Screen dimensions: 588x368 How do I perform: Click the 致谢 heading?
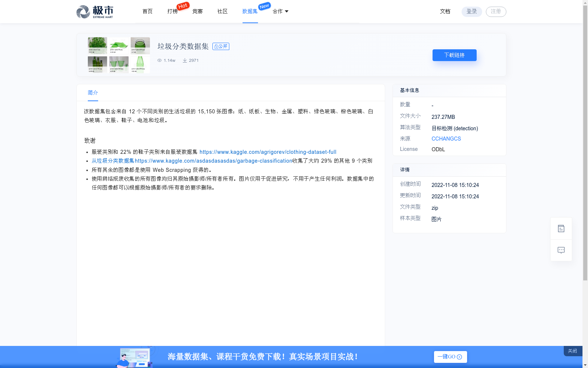90,141
